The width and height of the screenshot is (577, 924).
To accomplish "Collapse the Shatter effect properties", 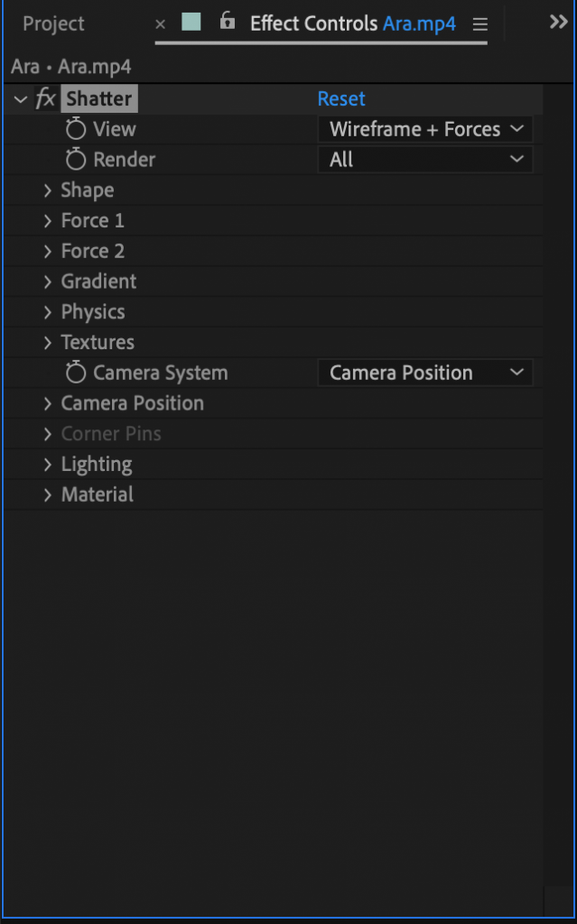I will tap(20, 98).
